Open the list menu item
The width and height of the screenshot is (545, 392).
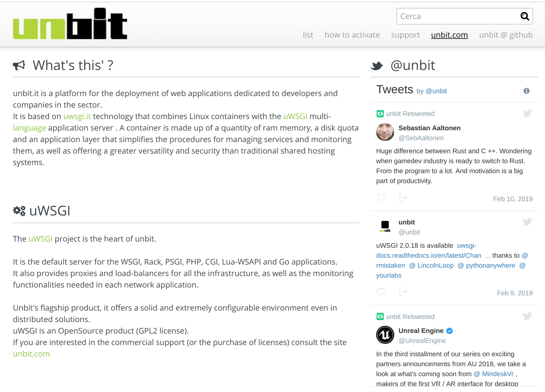pos(308,35)
